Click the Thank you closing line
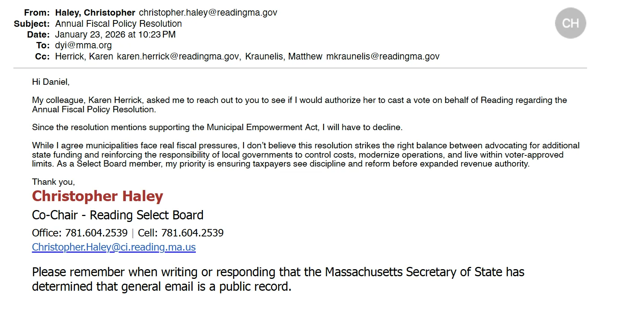The image size is (644, 316). [x=53, y=182]
